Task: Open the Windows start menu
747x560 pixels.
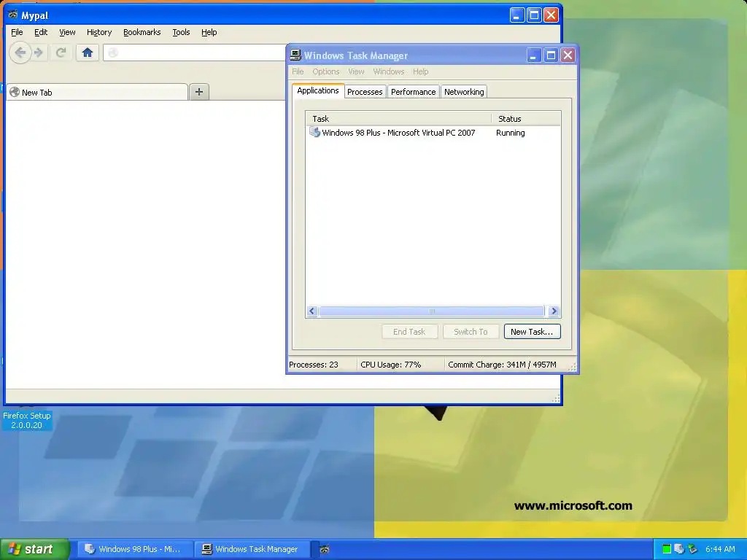Action: click(x=34, y=549)
